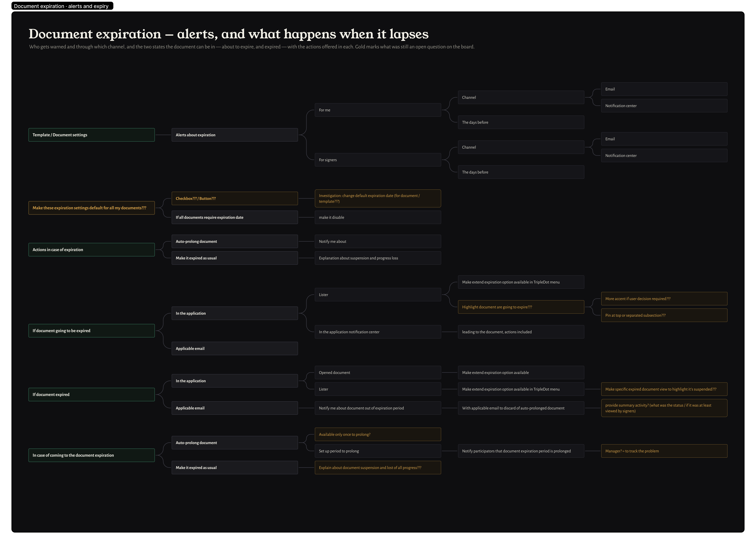This screenshot has height=544, width=756.
Task: Click In case of coming to document expiration
Action: click(x=91, y=455)
